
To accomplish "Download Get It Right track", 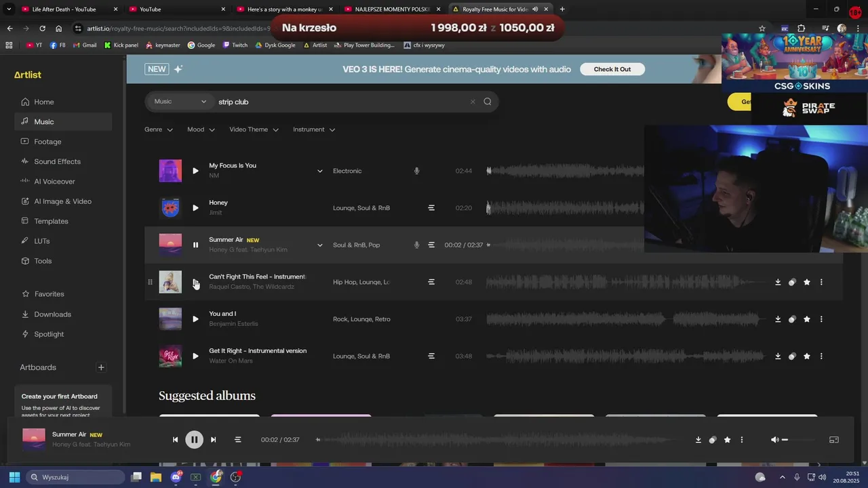I will [778, 356].
